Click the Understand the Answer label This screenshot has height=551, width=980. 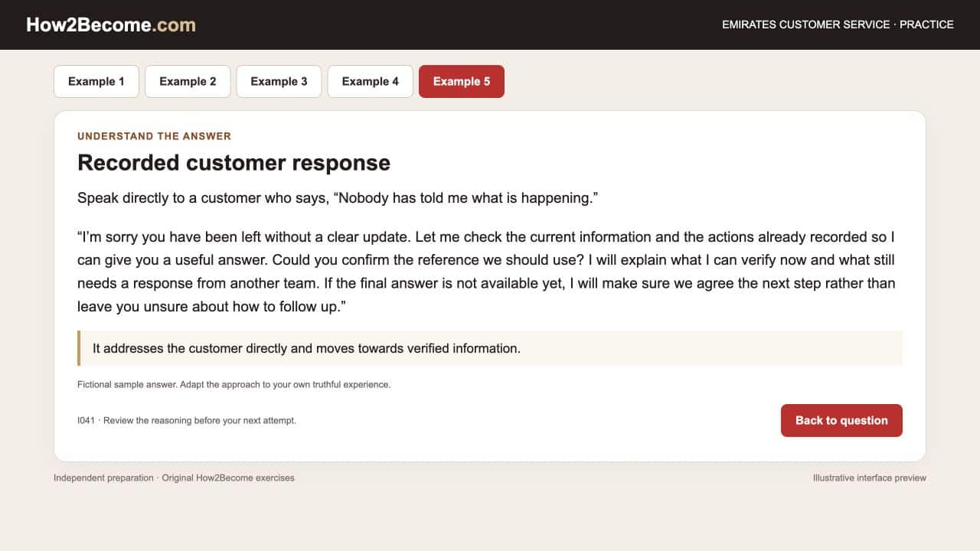(x=154, y=136)
